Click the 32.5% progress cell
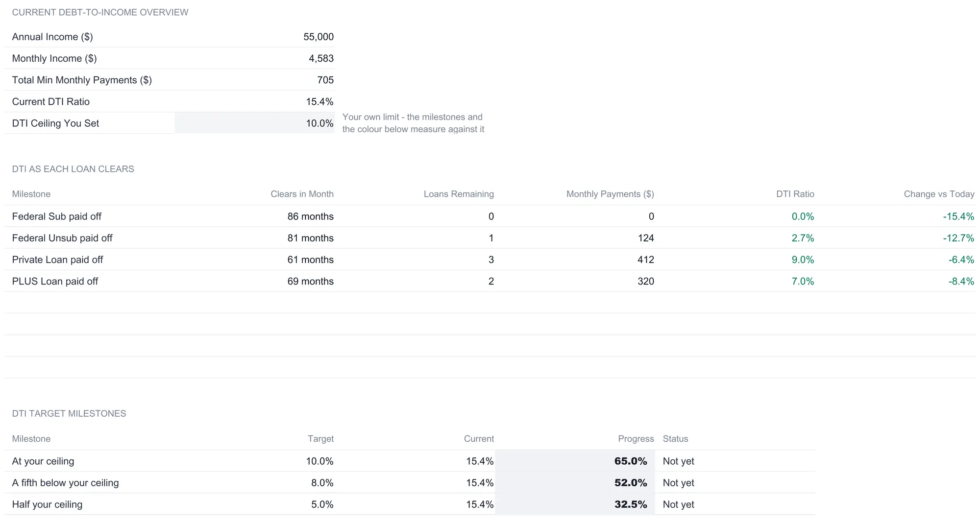 click(575, 504)
